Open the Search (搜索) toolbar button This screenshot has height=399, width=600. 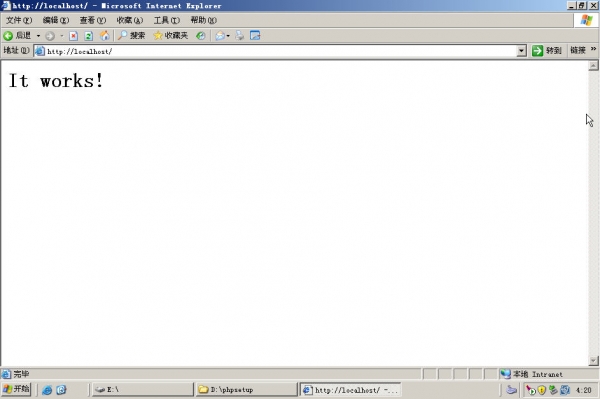[131, 36]
